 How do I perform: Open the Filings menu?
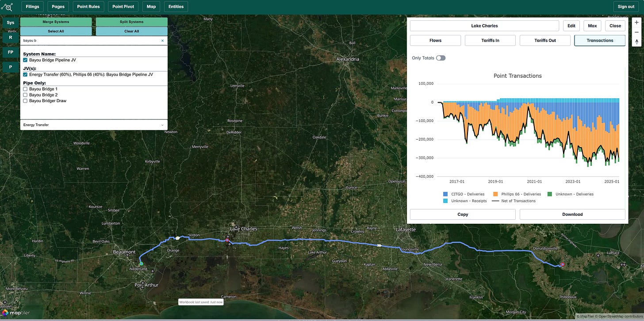point(32,7)
